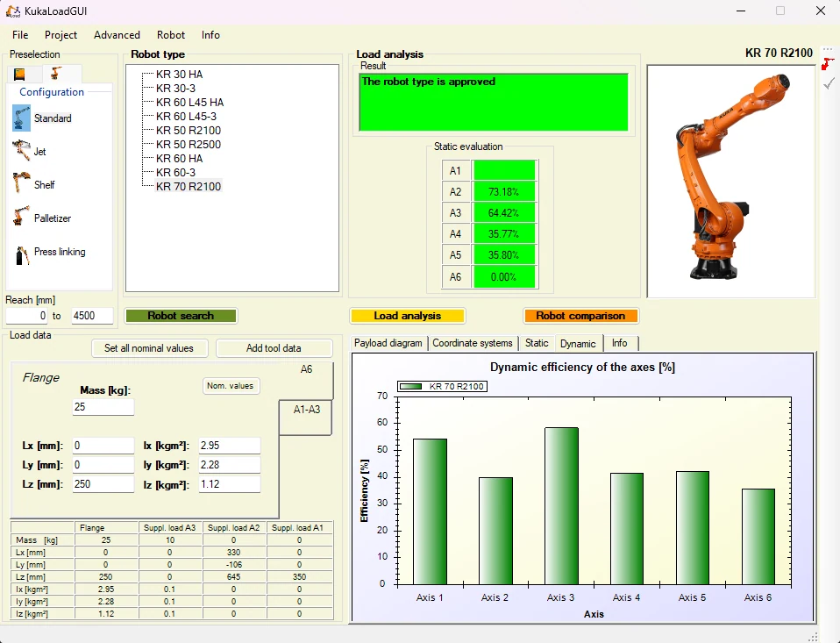
Task: Open the Info tab beside Dynamic
Action: tap(620, 343)
